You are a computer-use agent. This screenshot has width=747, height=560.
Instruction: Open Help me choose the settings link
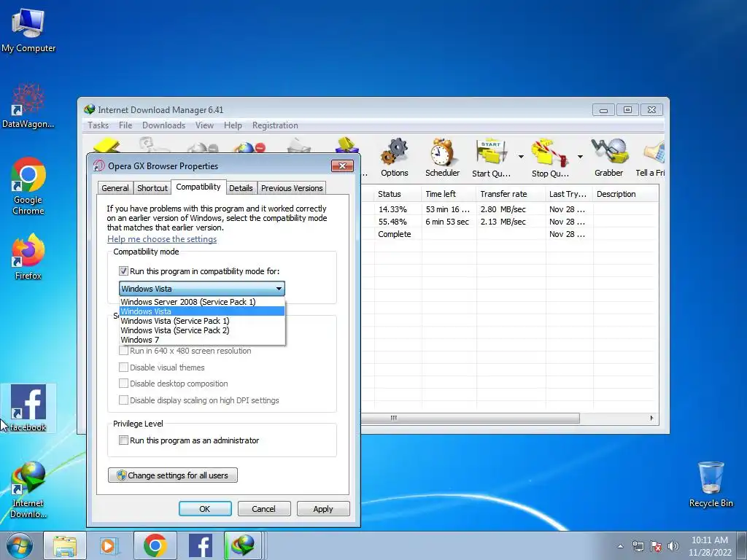pyautogui.click(x=162, y=239)
